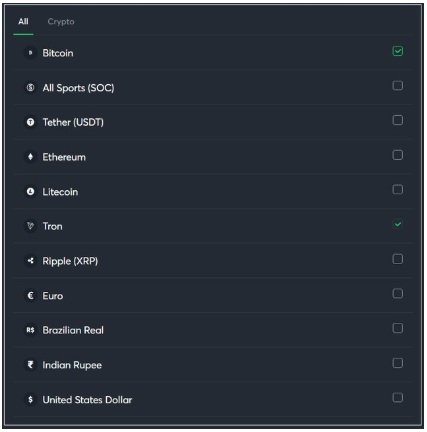Click the Tron logo icon
Screen dimensions: 427x432
point(30,226)
